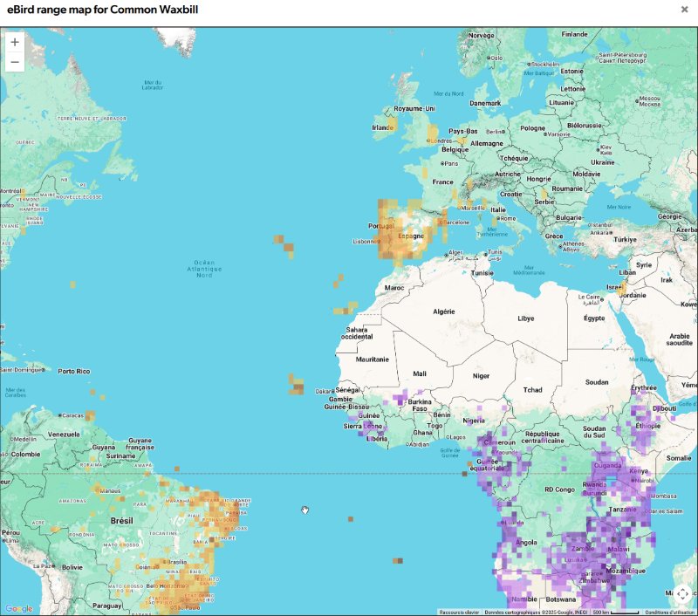
Task: Zoom in on the range map
Action: 15,42
